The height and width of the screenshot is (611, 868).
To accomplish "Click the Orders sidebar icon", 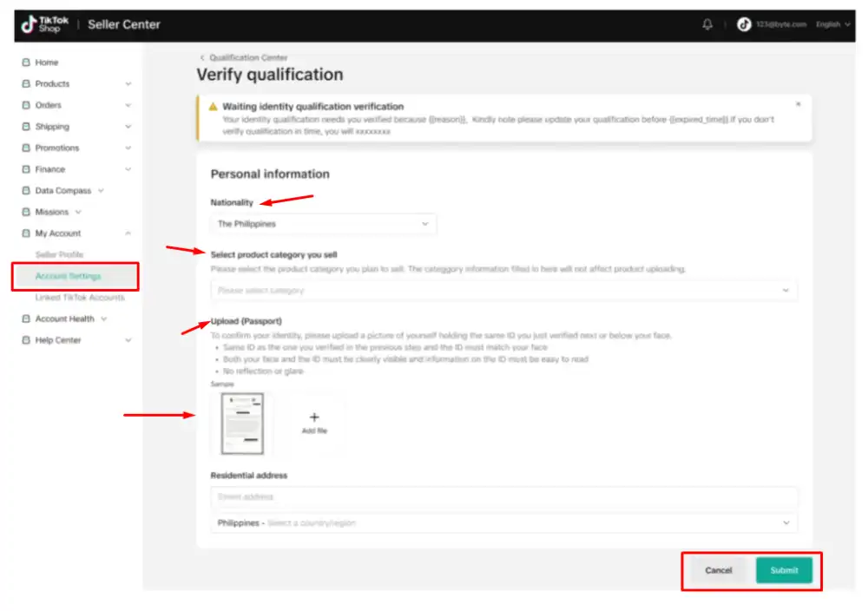I will pos(26,105).
